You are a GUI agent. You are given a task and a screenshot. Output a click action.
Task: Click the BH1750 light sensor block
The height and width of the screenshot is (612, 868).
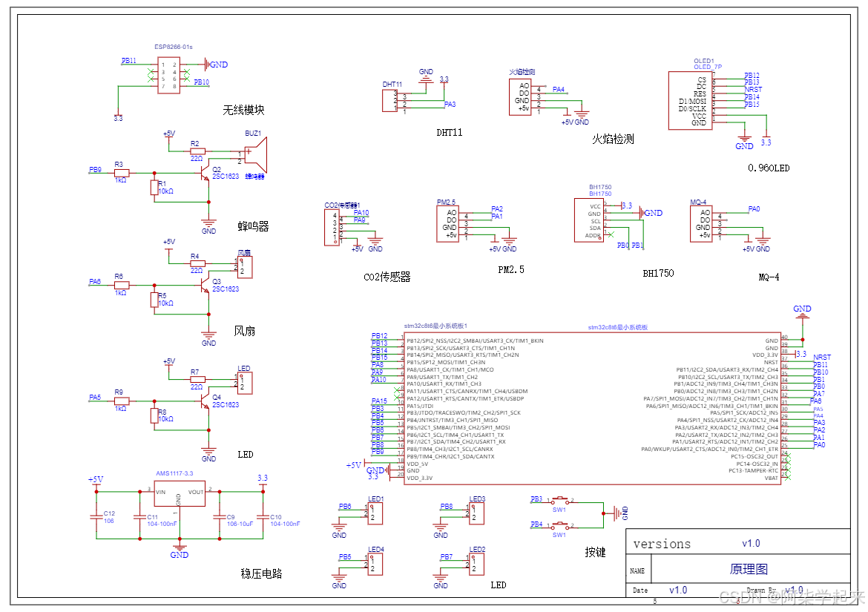click(x=589, y=220)
